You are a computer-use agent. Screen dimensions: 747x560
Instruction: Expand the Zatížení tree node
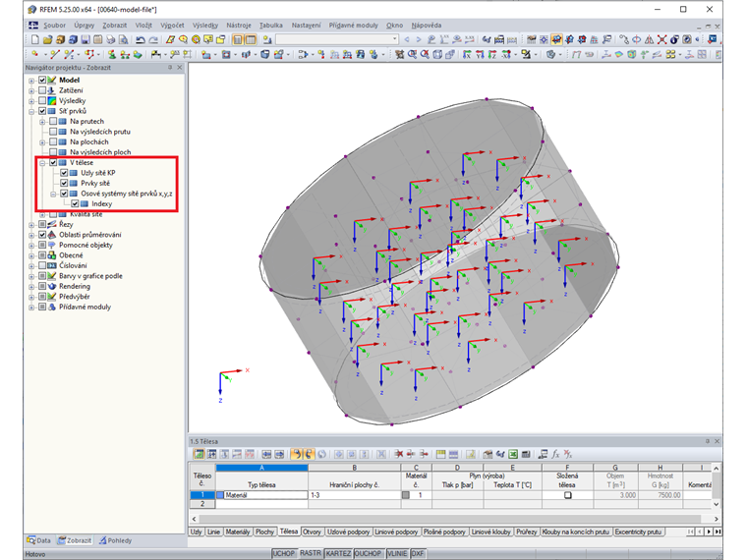click(x=31, y=90)
